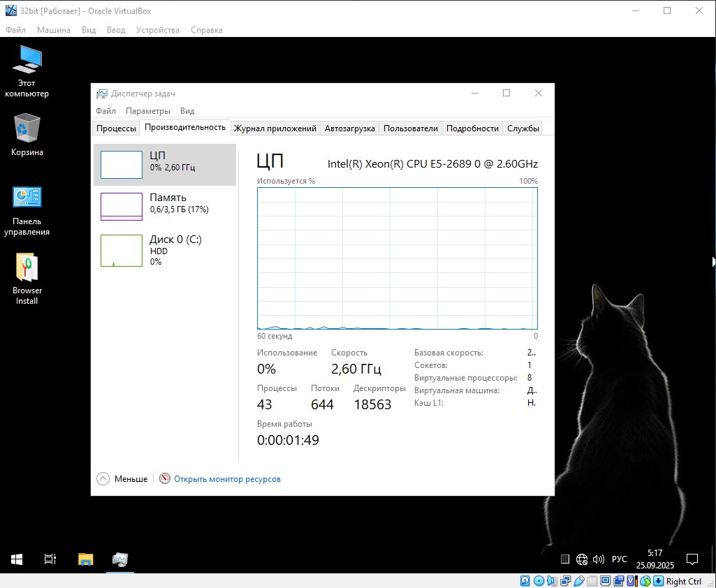Image resolution: width=716 pixels, height=588 pixels.
Task: Open VirtualBox Файл menu
Action: [15, 29]
